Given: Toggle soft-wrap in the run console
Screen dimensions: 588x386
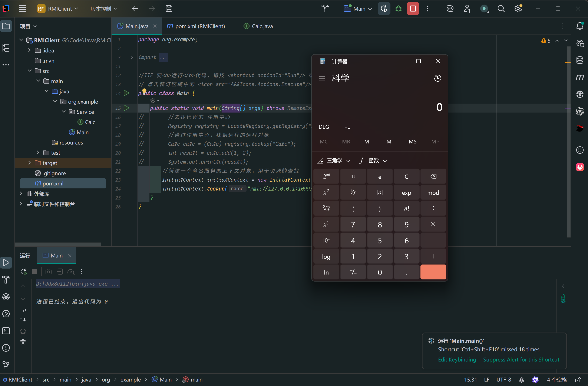Looking at the screenshot, I should tap(23, 309).
